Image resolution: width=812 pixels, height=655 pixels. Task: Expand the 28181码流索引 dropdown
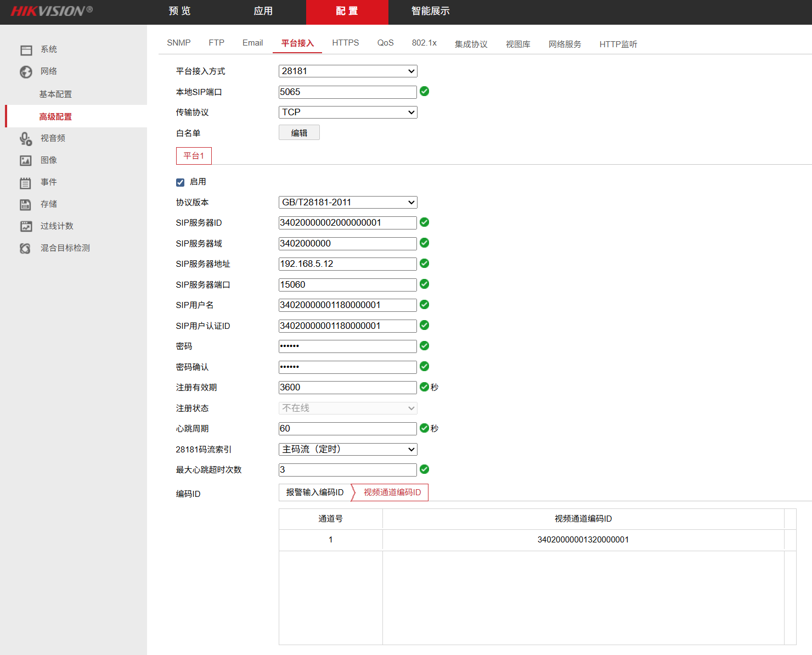click(348, 450)
